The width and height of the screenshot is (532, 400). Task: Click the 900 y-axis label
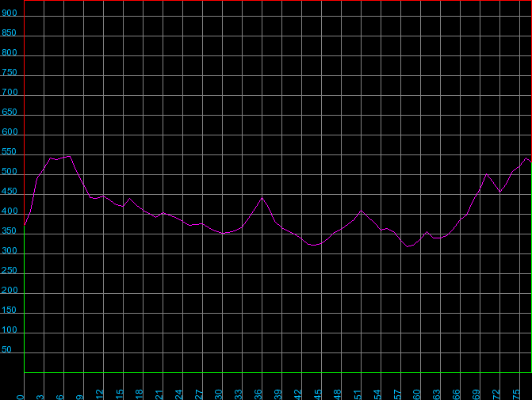coord(10,13)
